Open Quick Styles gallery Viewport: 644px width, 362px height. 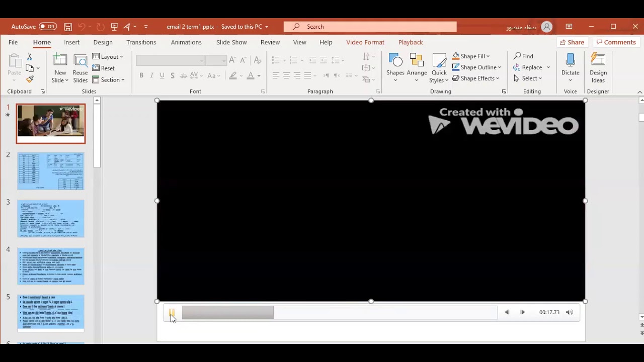(x=439, y=68)
